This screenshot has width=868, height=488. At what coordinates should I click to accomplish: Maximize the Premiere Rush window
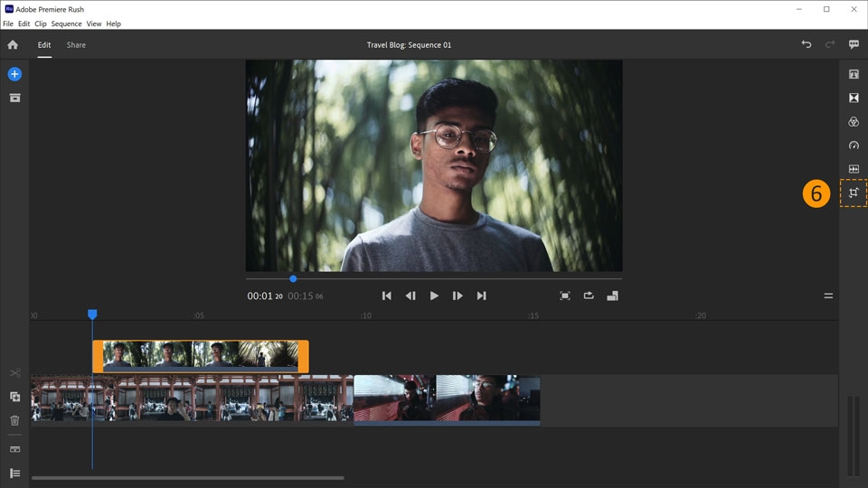coord(826,9)
